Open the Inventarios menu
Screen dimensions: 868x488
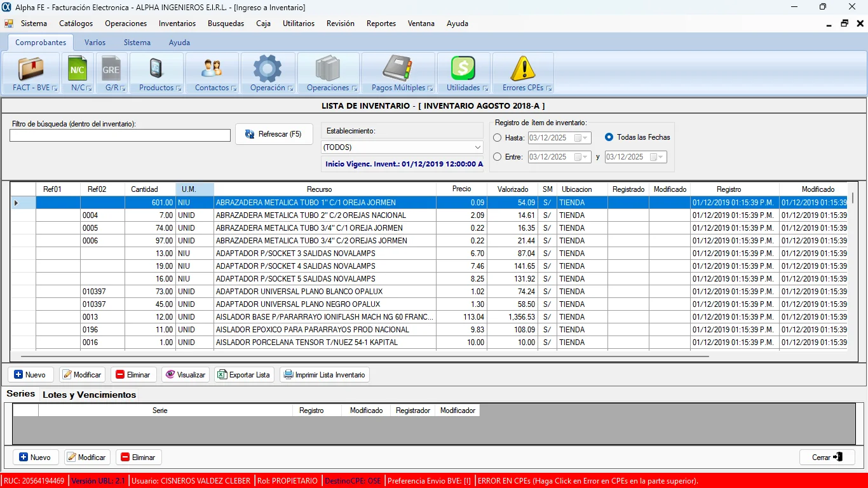pos(177,24)
